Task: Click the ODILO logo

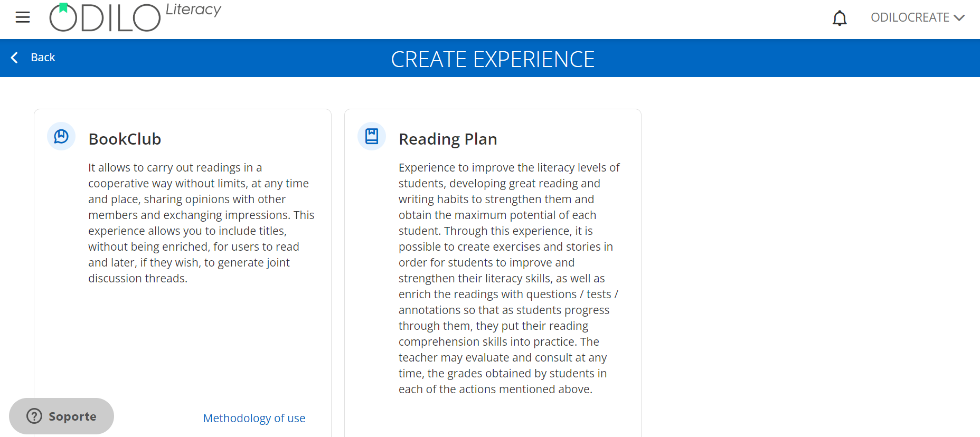Action: [105, 17]
